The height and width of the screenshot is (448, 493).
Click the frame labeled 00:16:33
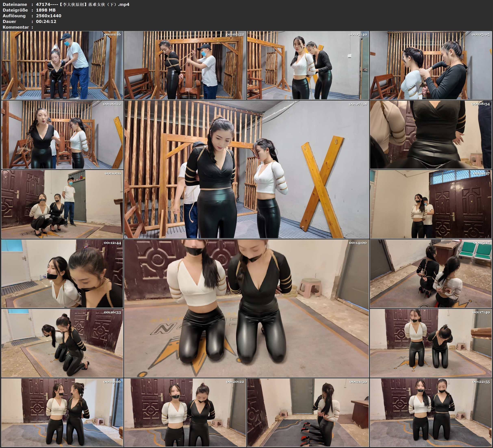[62, 343]
